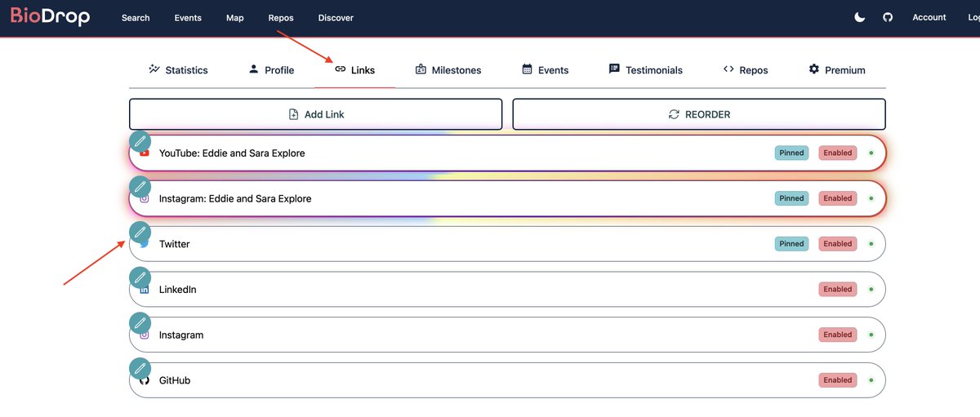Screen dimensions: 980x417
Task: Click the YouTube logo icon in first row
Action: (145, 153)
